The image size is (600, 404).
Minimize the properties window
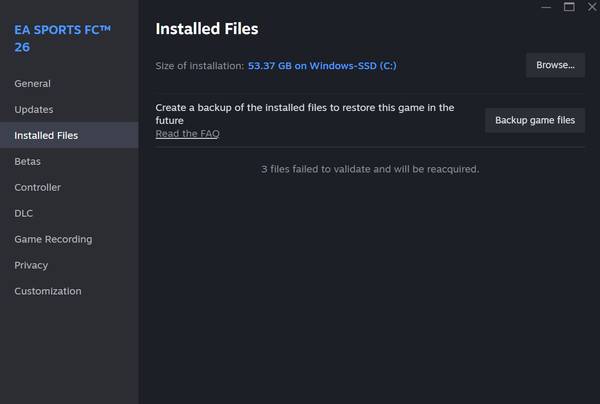pos(547,7)
